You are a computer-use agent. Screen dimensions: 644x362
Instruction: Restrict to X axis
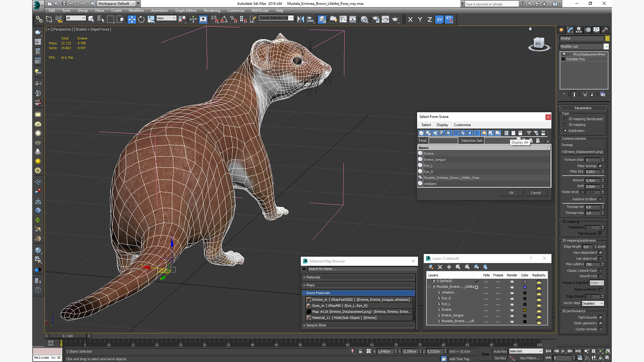(x=410, y=19)
